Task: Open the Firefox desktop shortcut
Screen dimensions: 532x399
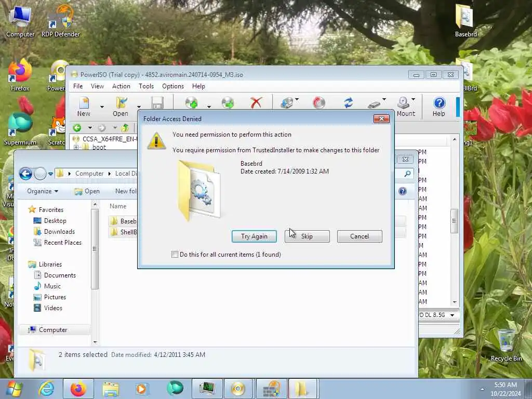Action: tap(20, 75)
